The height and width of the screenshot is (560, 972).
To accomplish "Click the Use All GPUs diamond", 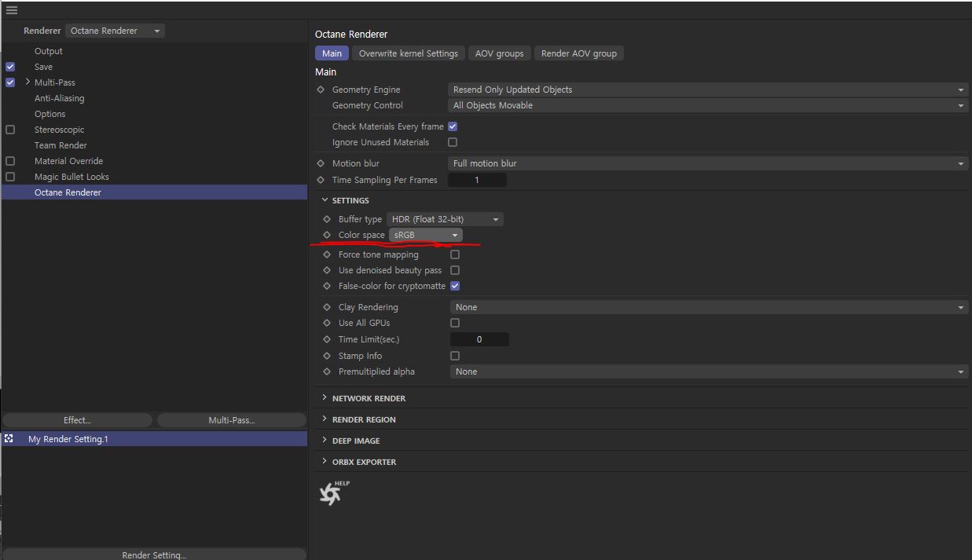I will (327, 323).
